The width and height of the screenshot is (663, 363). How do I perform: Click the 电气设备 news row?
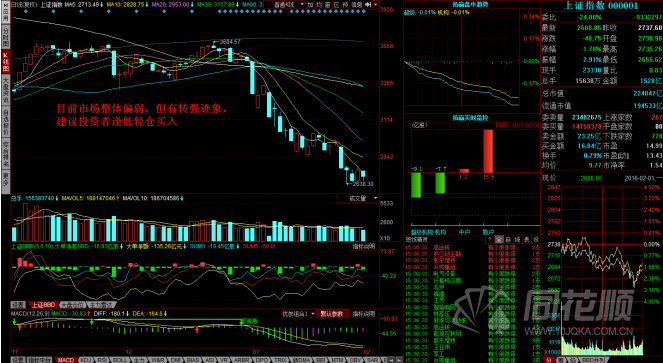coord(472,274)
